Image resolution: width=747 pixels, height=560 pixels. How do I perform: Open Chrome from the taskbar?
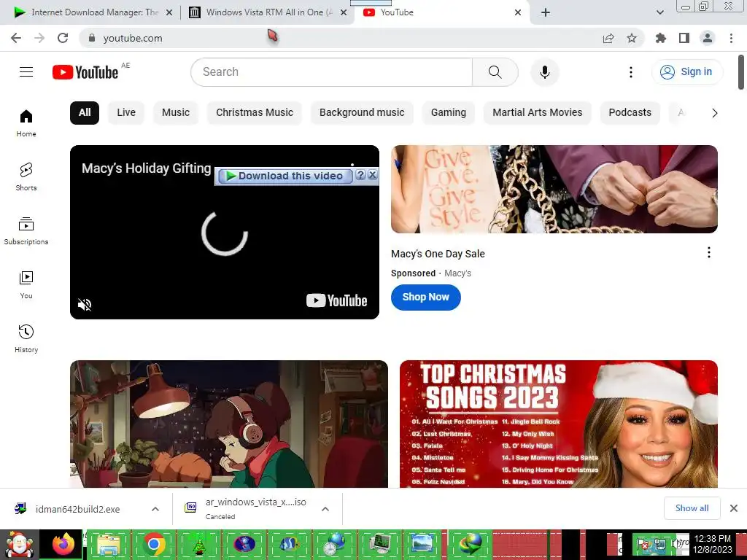[x=153, y=544]
